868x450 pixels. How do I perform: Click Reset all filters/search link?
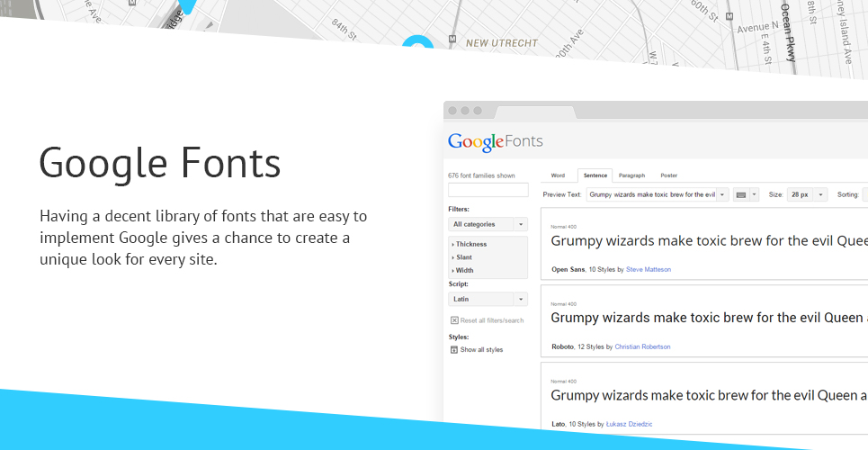pos(492,320)
